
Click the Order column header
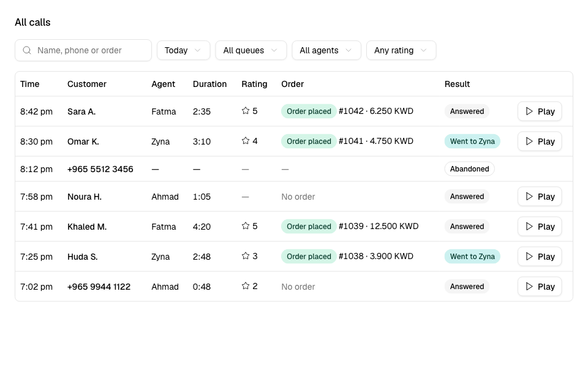coord(293,84)
